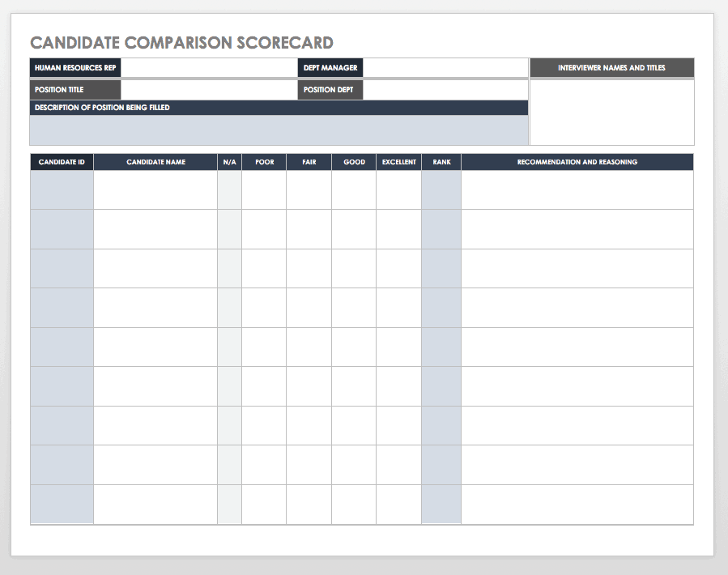Click the Candidate Comparison Scorecard title
This screenshot has width=728, height=575.
coord(181,43)
